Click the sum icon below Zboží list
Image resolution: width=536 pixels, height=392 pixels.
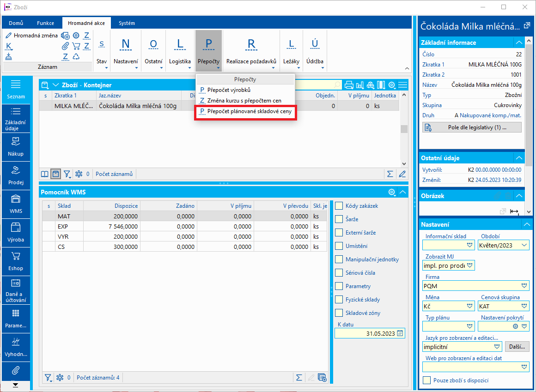coord(390,174)
